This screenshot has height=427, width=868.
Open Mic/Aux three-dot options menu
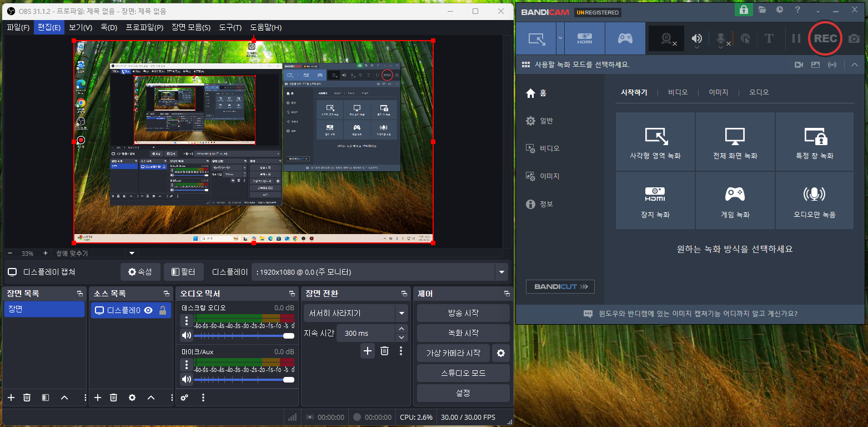click(187, 365)
